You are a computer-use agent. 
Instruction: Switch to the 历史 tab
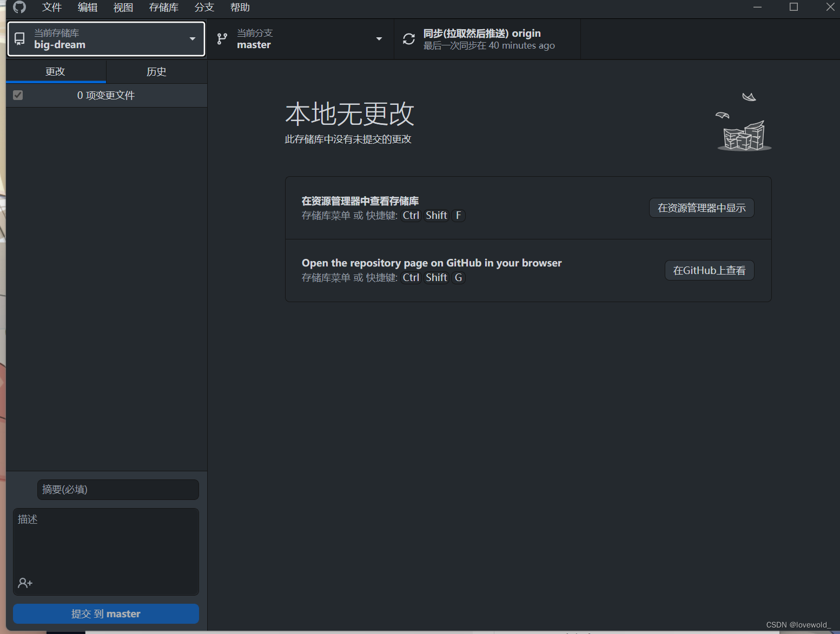coord(157,71)
